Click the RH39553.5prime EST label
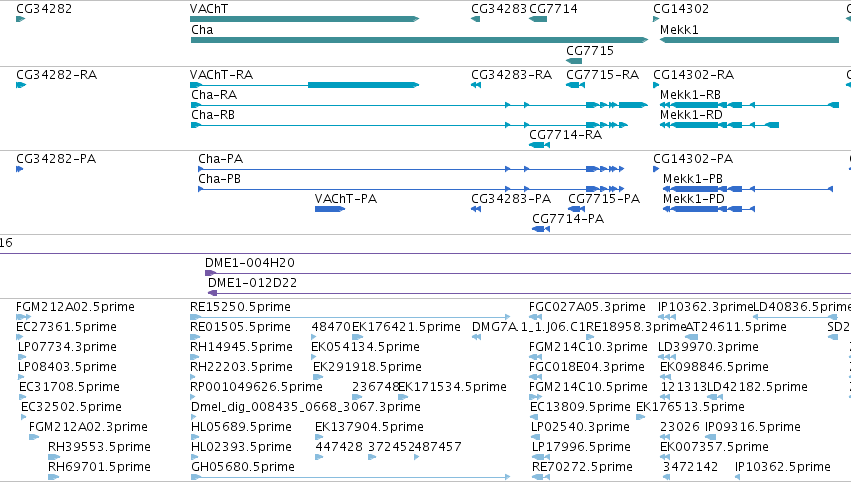Screen dimensions: 851x482 click(x=99, y=448)
